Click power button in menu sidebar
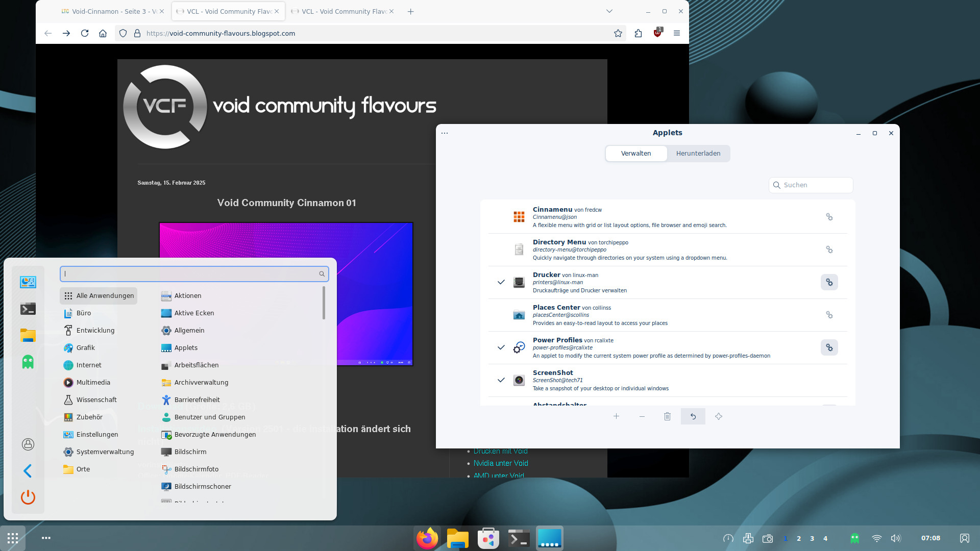Image resolution: width=980 pixels, height=551 pixels. point(28,497)
